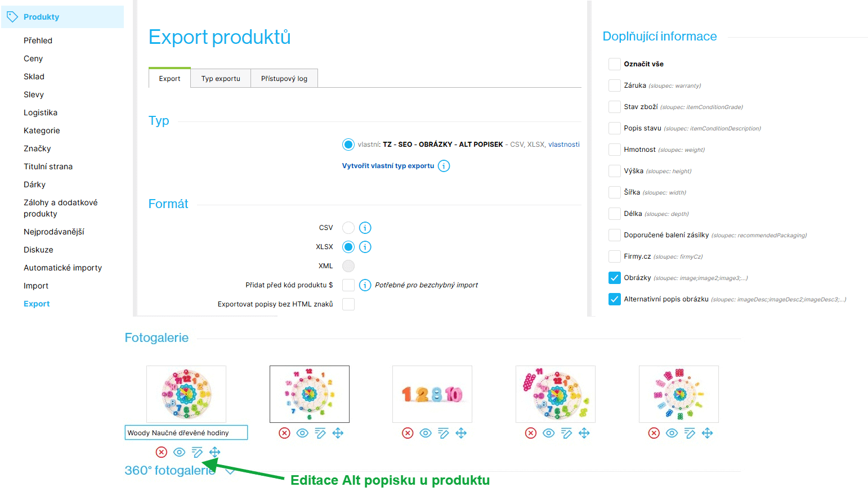
Task: Remove the last gallery image using red X
Action: pos(654,433)
